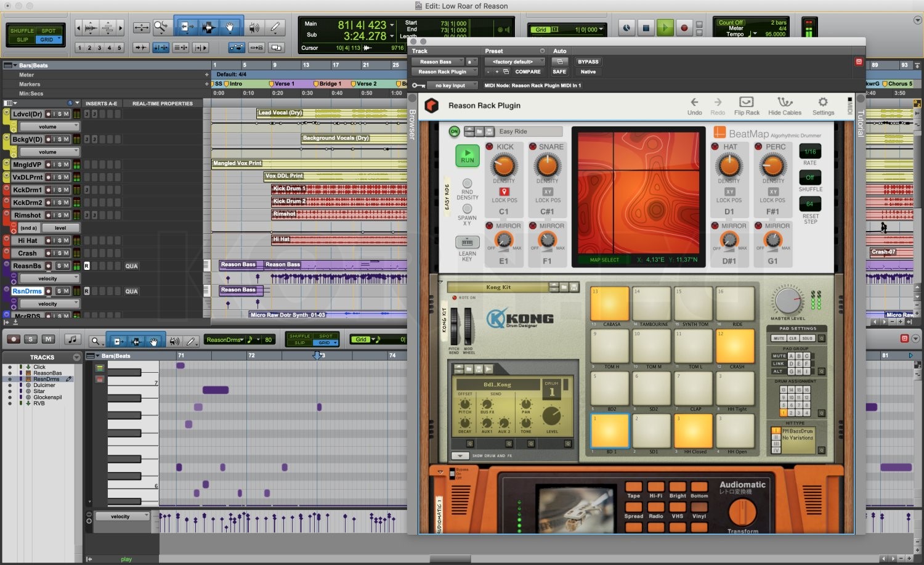Select the Zoomer tool
The image size is (924, 565).
[x=161, y=28]
